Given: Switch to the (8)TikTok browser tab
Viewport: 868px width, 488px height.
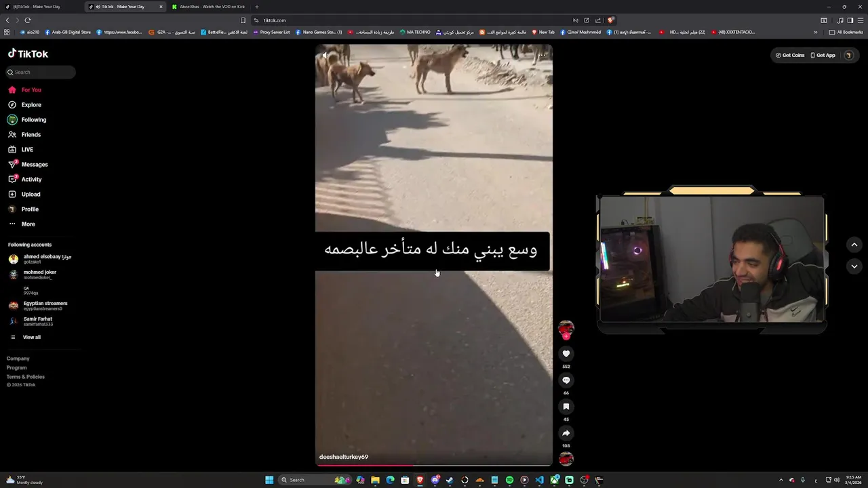Looking at the screenshot, I should click(x=41, y=7).
